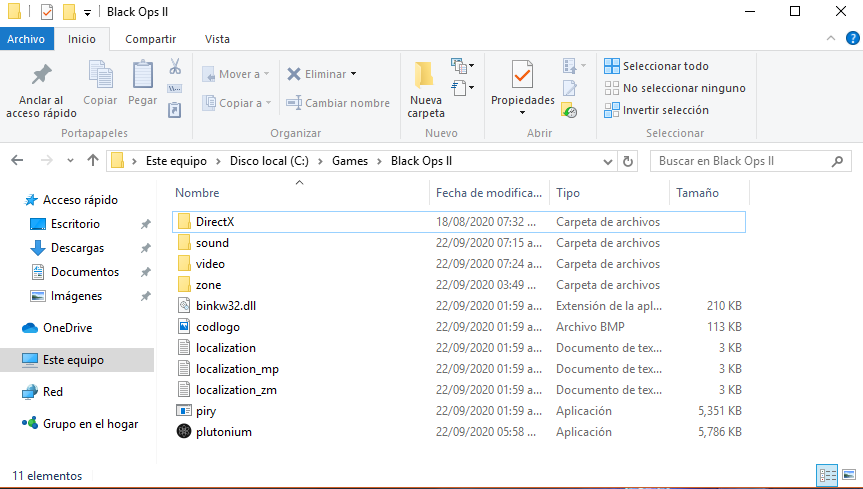Switch to the Compartir tab
Image resolution: width=863 pixels, height=489 pixels.
150,39
